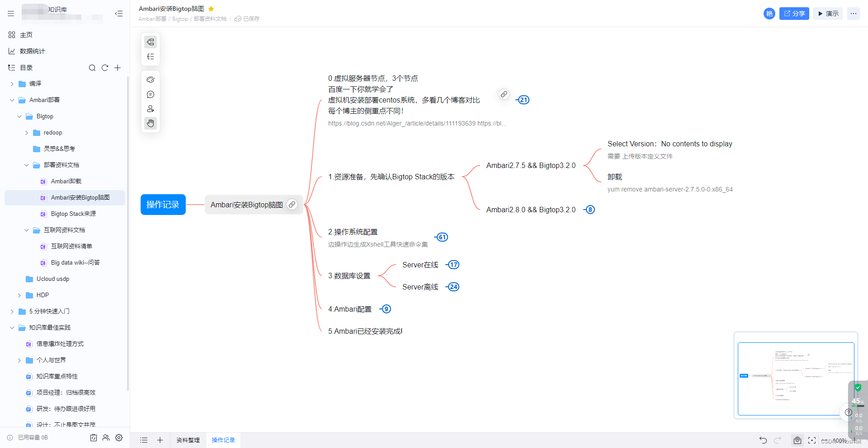Expand the redoop folder
This screenshot has width=868, height=448.
tap(27, 132)
